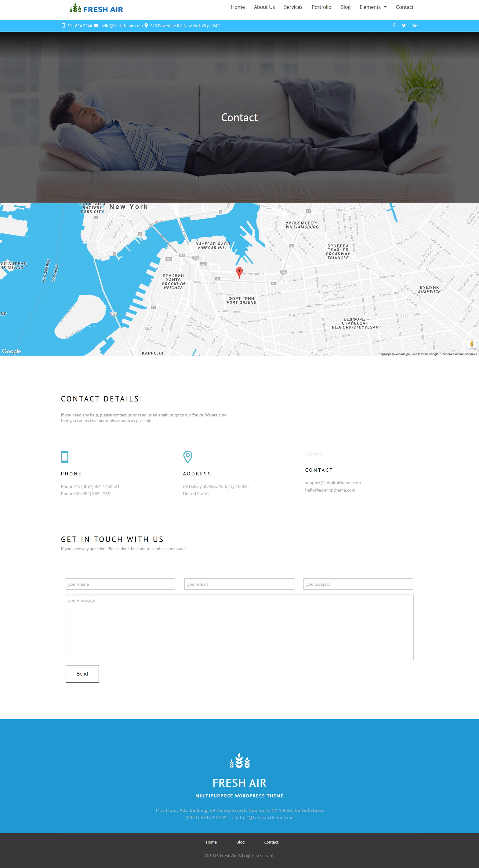
Task: Expand the Elements dropdown menu
Action: coord(373,7)
